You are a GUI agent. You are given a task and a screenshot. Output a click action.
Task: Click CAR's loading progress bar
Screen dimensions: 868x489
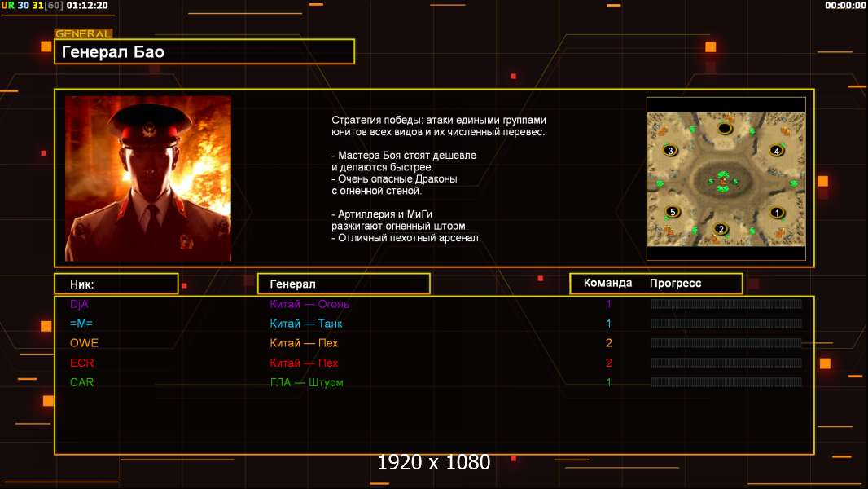click(726, 382)
